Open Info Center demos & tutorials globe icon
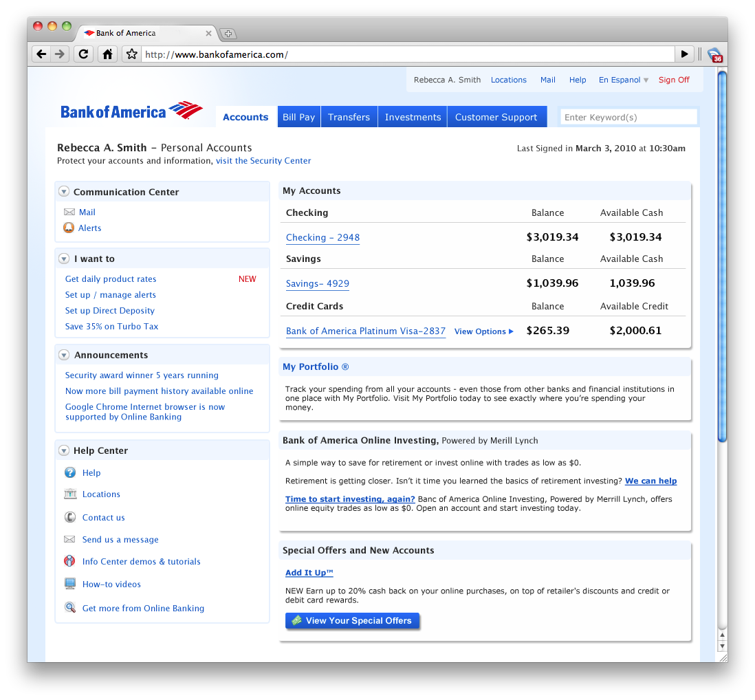Viewport: 755px width, 700px height. (70, 561)
